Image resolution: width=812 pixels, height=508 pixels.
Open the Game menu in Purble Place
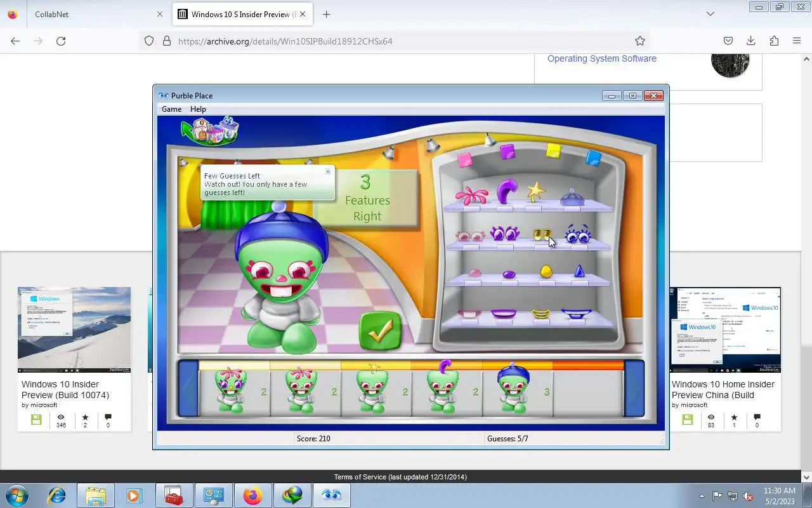coord(171,109)
